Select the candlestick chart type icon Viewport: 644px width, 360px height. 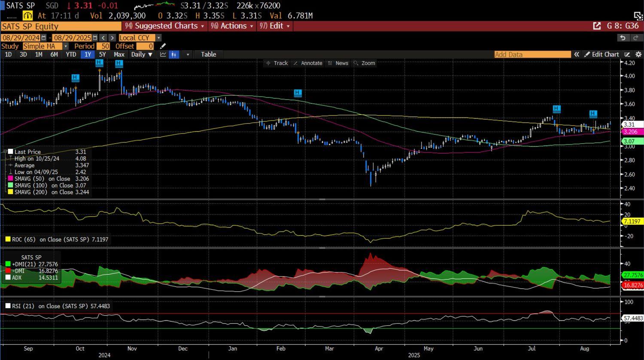coord(174,54)
